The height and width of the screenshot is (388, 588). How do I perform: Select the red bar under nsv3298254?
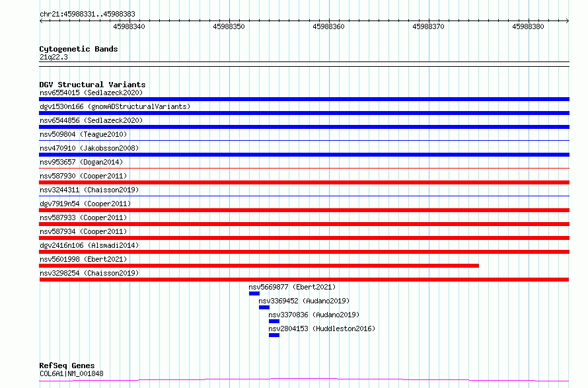click(304, 280)
